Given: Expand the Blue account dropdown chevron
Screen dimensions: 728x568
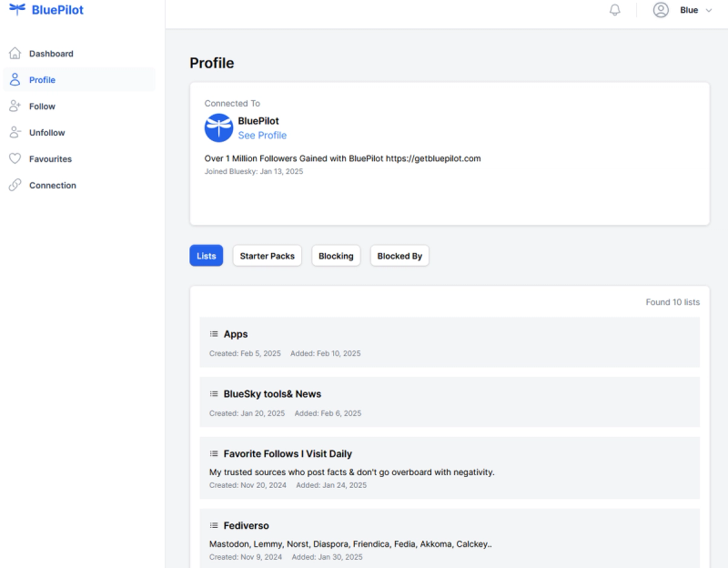Looking at the screenshot, I should [709, 10].
